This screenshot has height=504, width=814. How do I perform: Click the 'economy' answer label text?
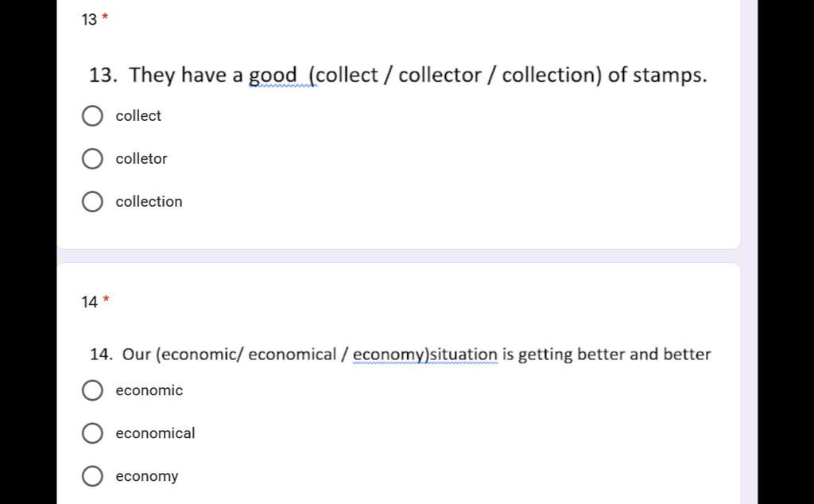147,476
